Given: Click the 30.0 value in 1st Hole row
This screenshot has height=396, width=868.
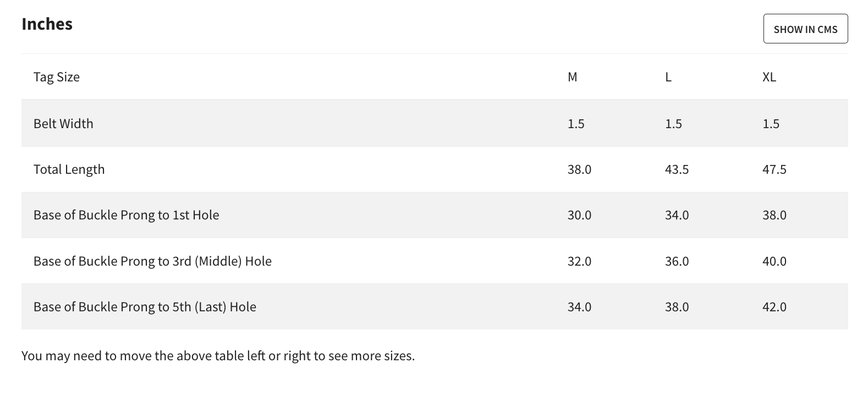Looking at the screenshot, I should [579, 215].
